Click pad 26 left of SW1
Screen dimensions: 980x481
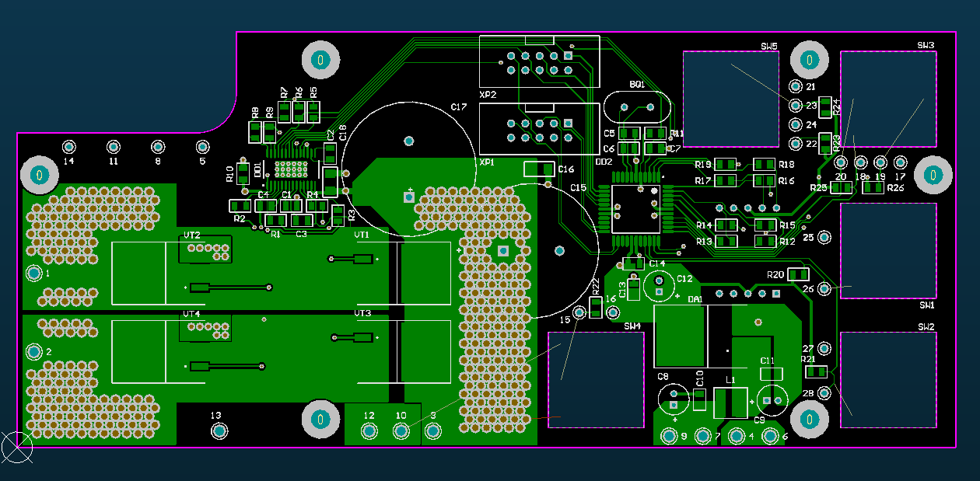824,289
